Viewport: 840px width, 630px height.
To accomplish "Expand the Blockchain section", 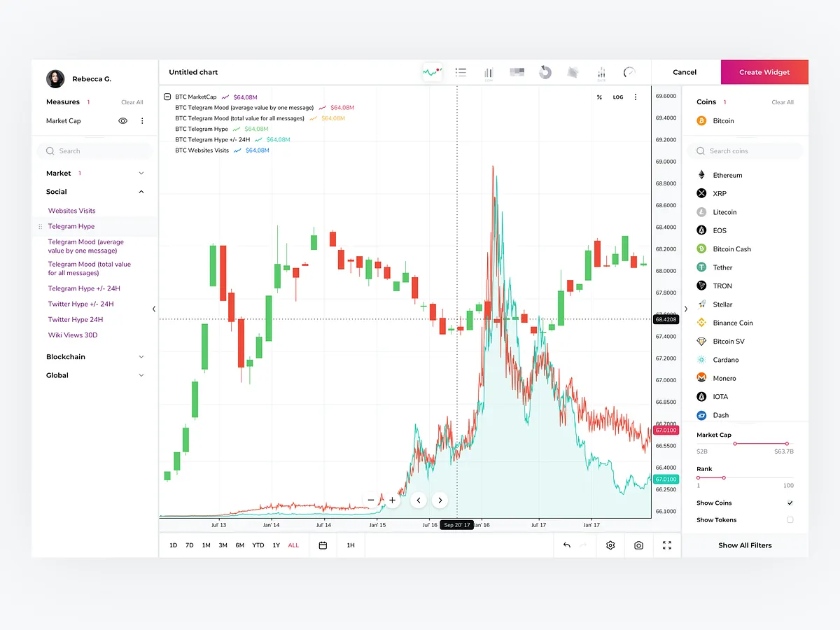I will click(x=141, y=357).
